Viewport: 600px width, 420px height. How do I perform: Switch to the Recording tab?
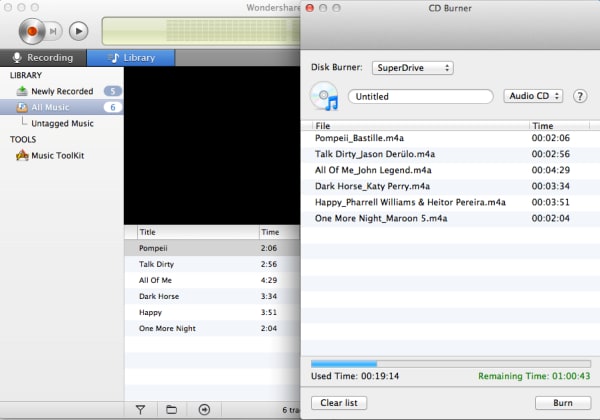click(43, 58)
